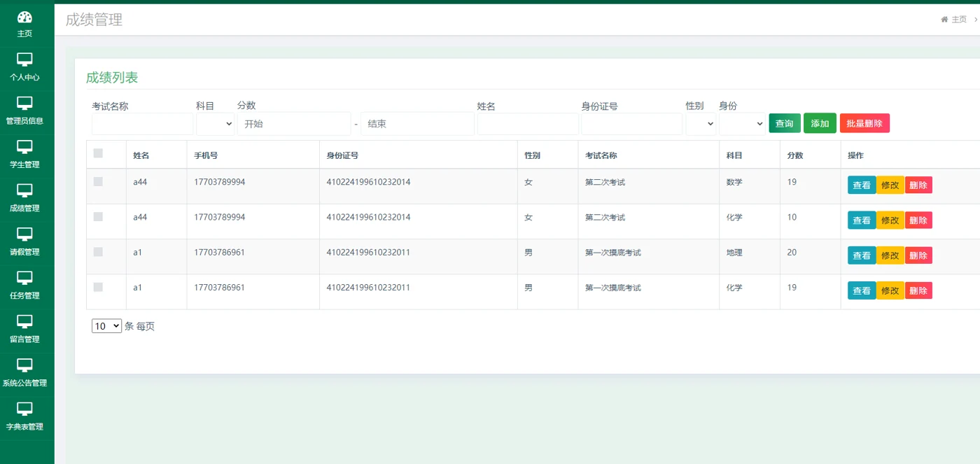Edit the a44 数学 score record
The width and height of the screenshot is (980, 464).
890,185
